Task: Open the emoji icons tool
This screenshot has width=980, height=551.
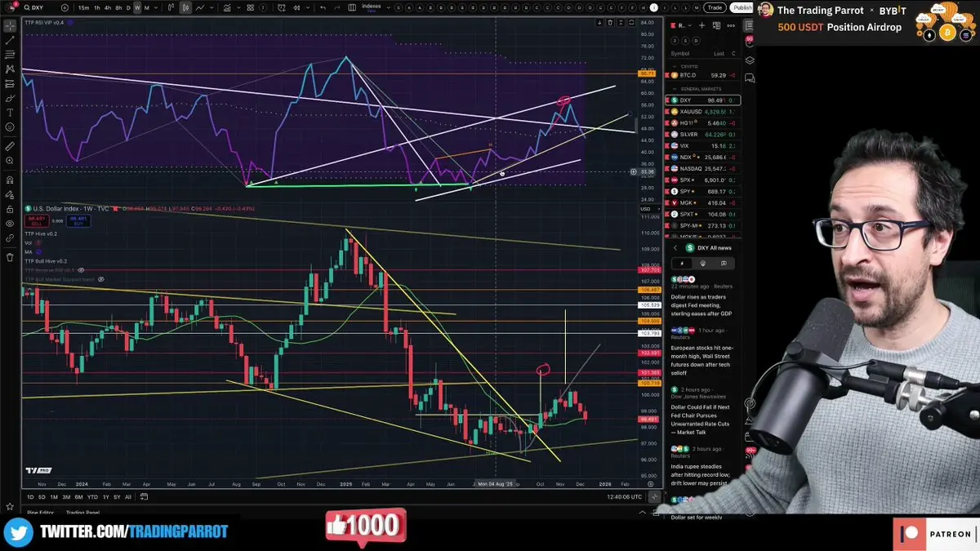Action: pyautogui.click(x=10, y=127)
